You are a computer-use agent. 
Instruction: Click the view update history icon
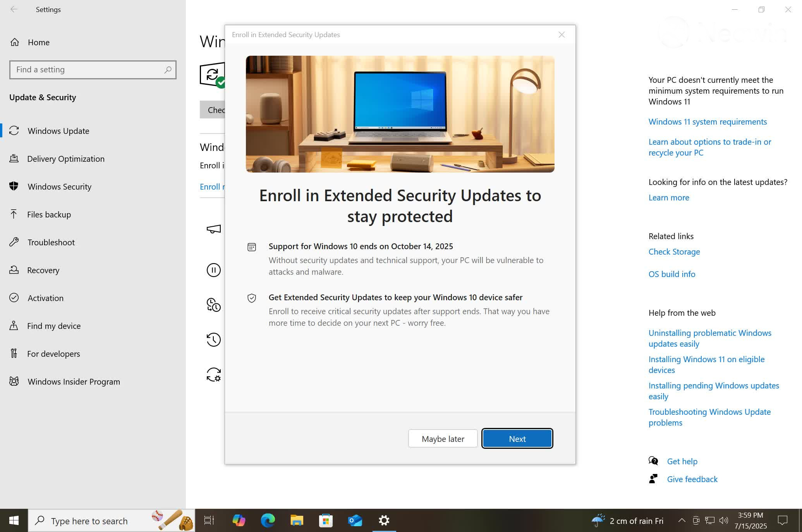213,340
